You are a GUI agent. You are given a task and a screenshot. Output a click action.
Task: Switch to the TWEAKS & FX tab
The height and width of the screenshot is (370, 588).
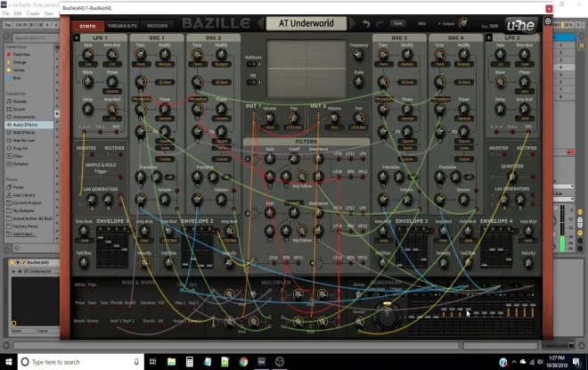pos(122,26)
